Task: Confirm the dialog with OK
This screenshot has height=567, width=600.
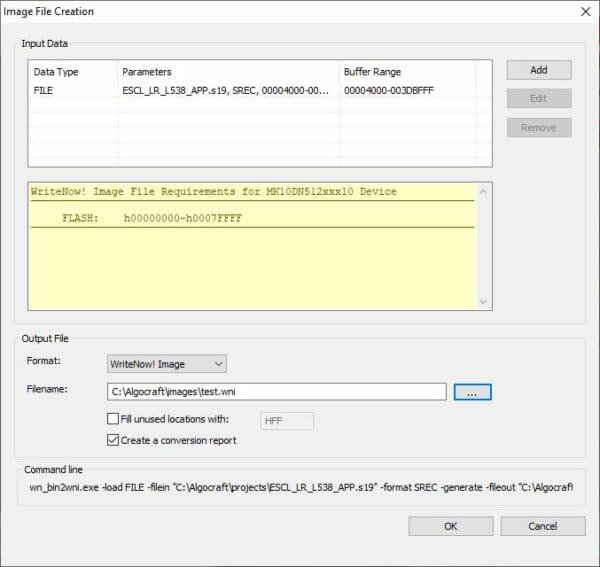Action: click(450, 526)
